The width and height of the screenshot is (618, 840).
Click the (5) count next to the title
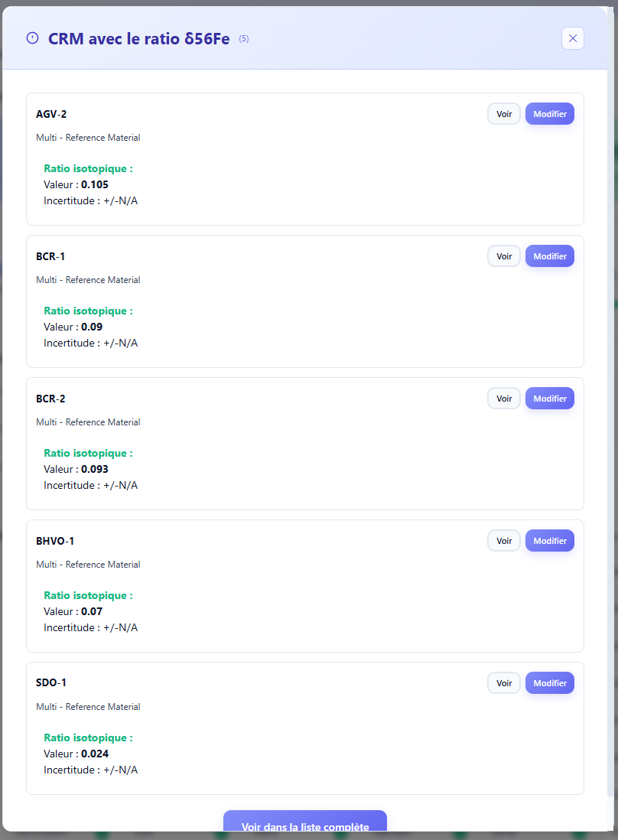point(245,38)
